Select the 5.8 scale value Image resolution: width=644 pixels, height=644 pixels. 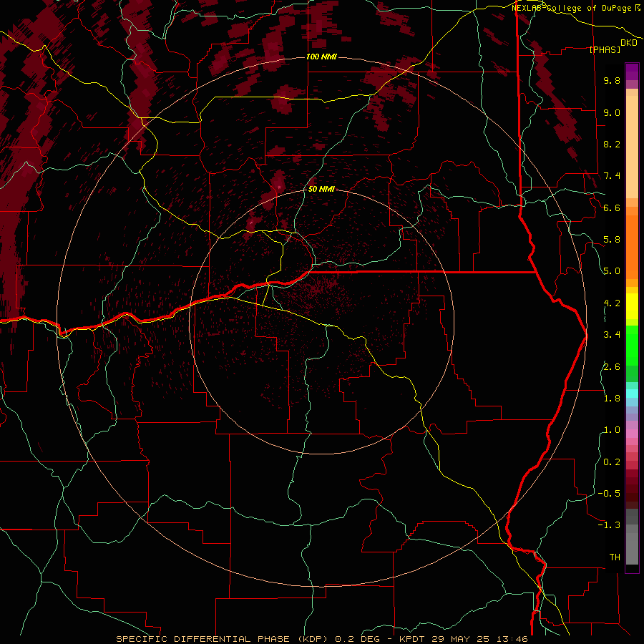click(x=612, y=240)
